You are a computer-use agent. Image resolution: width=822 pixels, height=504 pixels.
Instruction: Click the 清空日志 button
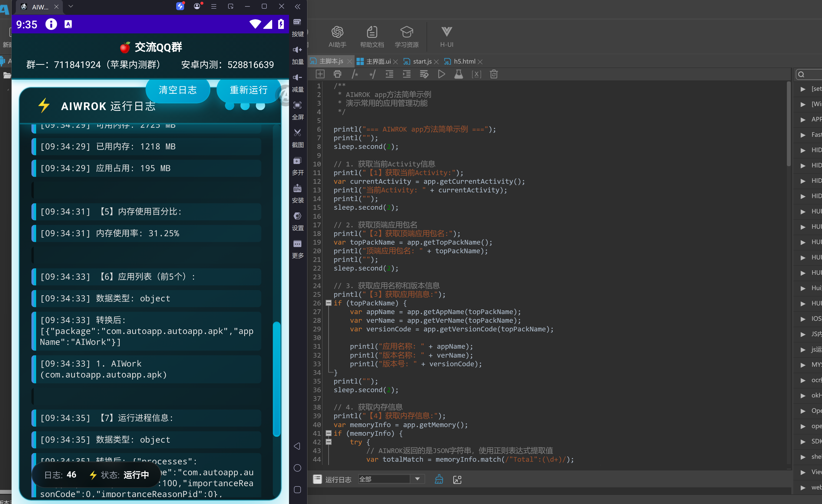178,90
